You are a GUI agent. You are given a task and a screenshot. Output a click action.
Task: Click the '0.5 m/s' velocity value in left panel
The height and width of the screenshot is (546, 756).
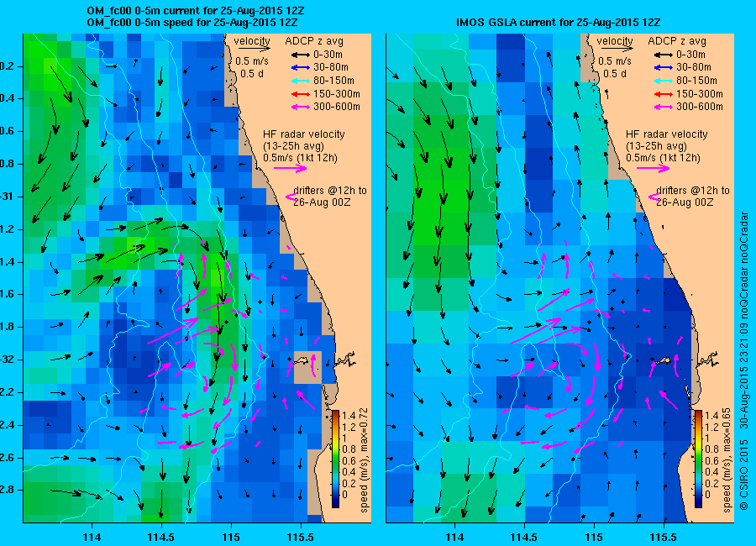point(252,61)
